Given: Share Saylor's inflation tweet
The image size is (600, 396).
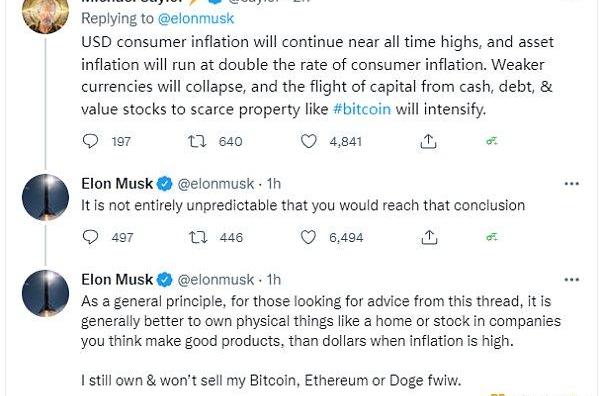Looking at the screenshot, I should [x=428, y=141].
